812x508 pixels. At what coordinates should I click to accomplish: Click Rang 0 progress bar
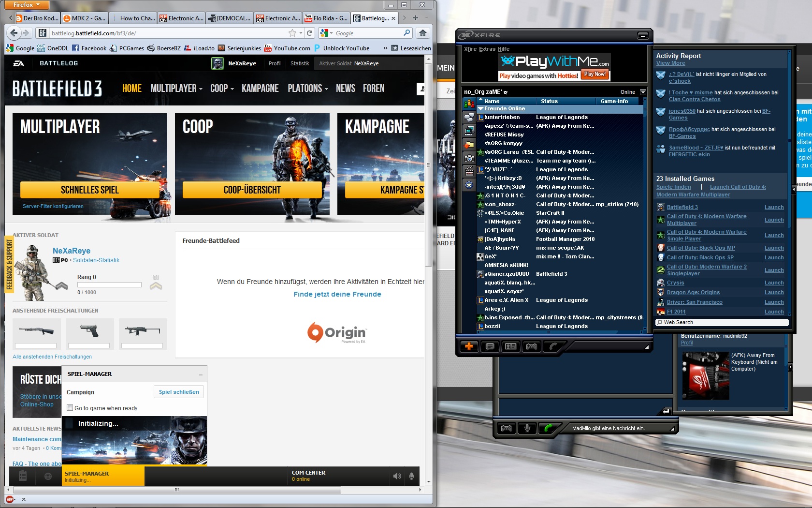click(x=109, y=285)
